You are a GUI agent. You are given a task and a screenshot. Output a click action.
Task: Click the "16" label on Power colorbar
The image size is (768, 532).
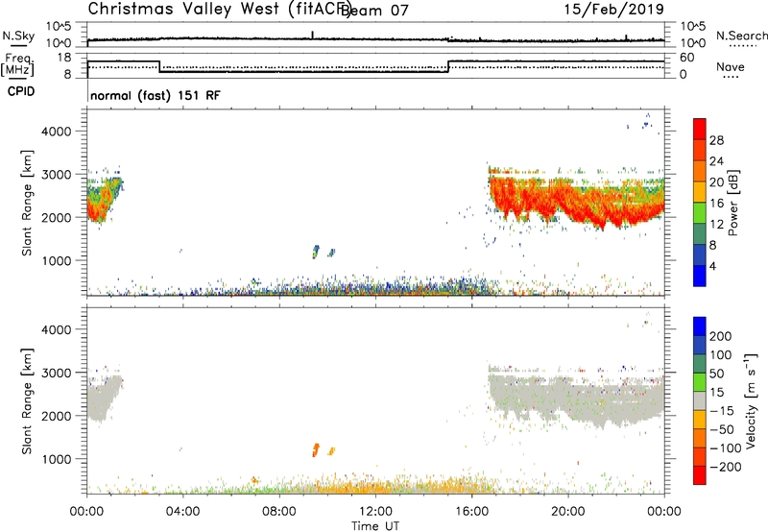coord(716,204)
